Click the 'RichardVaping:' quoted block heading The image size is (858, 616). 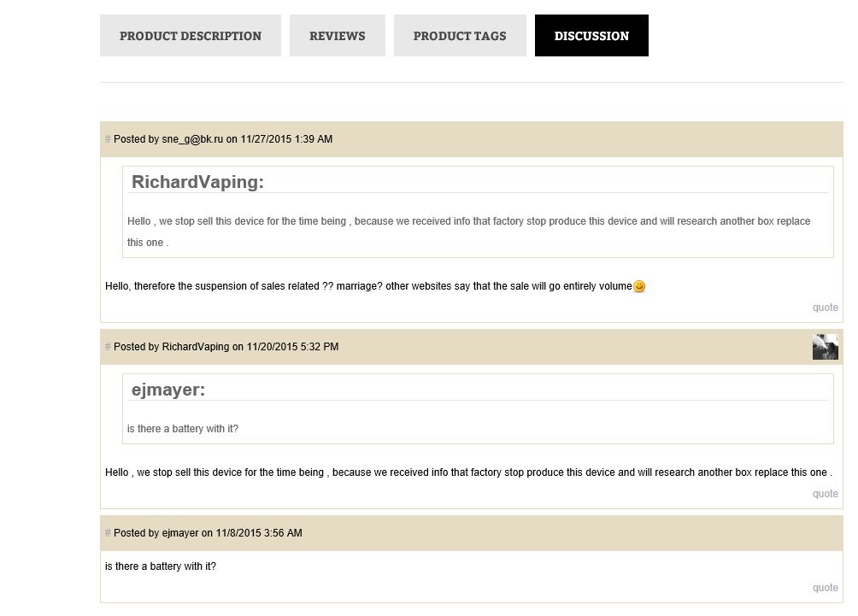click(197, 182)
